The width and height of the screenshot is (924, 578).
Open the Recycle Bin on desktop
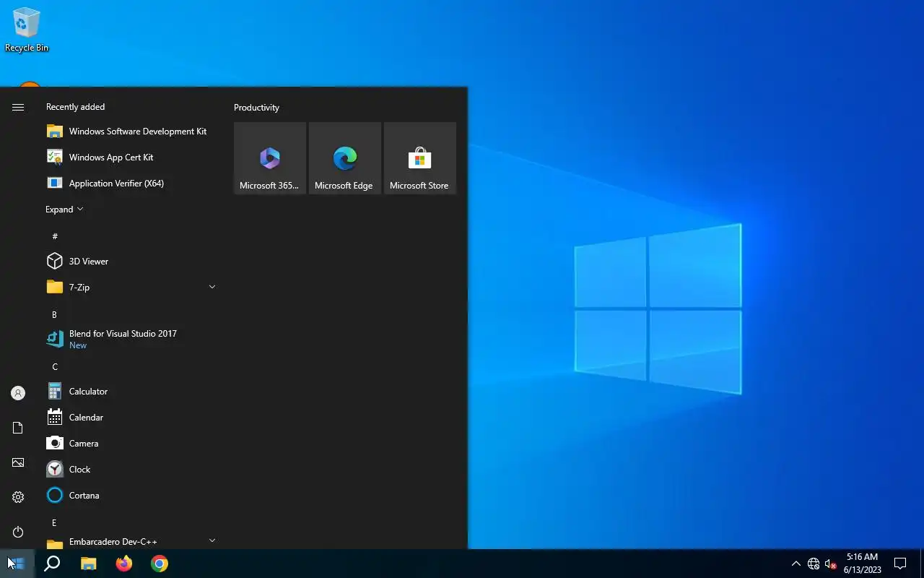point(27,30)
